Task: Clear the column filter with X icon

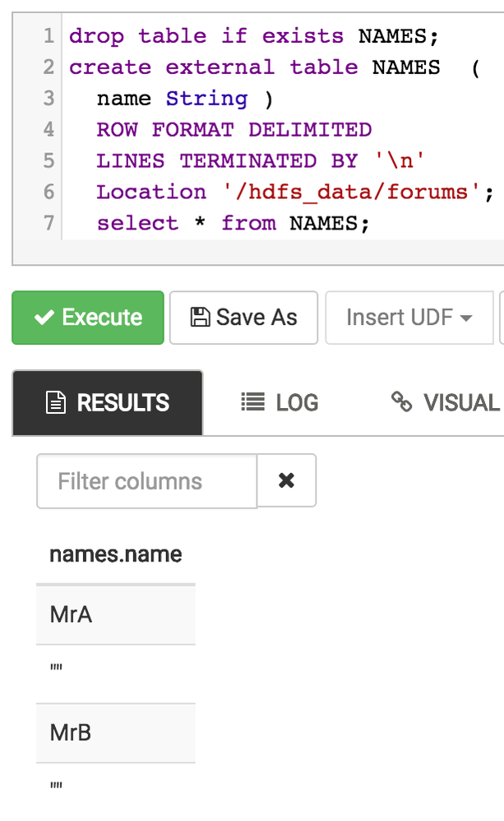Action: [x=286, y=480]
